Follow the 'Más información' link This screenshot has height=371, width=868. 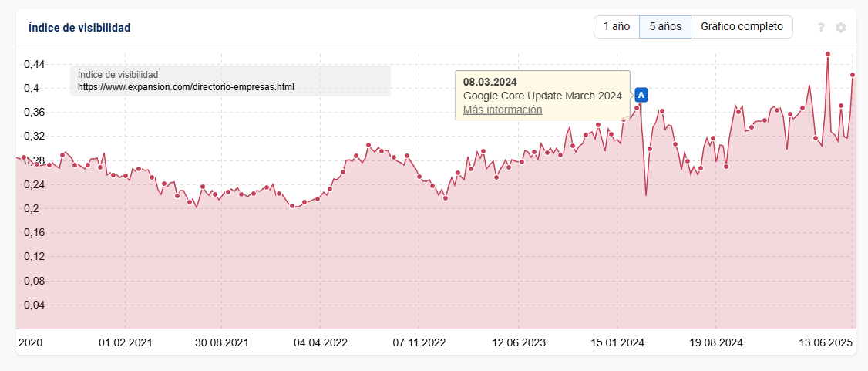[x=503, y=110]
